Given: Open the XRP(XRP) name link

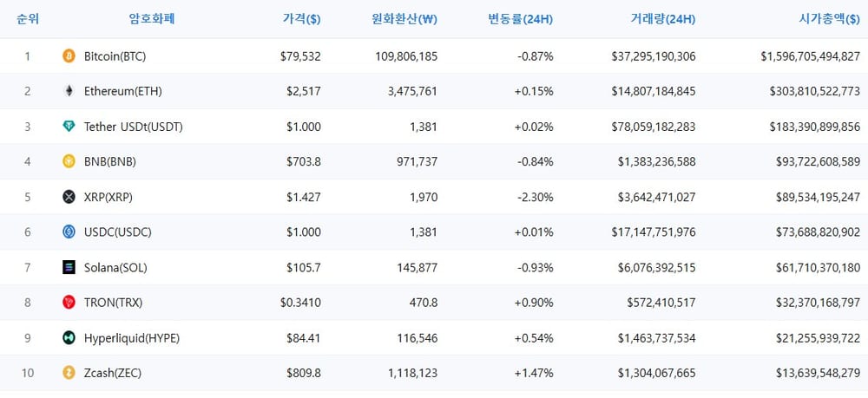Looking at the screenshot, I should pos(108,198).
